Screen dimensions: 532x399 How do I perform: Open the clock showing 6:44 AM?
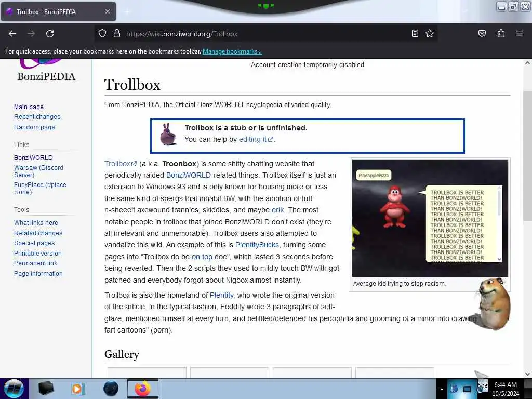[505, 389]
